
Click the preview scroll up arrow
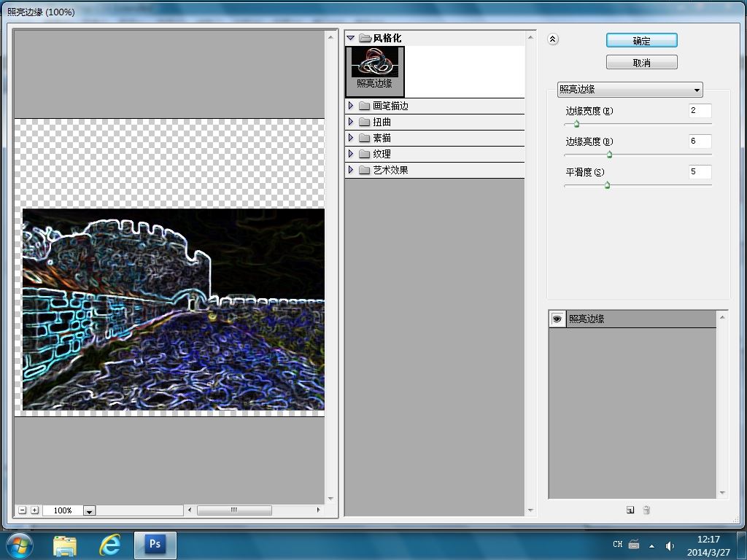[x=330, y=36]
